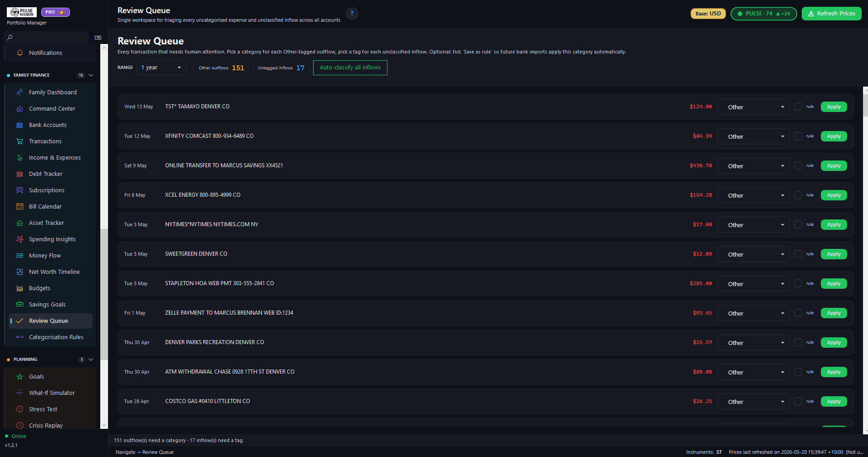Screen dimensions: 868x457
Task: Open category dropdown for NYTIMES row
Action: [753, 225]
